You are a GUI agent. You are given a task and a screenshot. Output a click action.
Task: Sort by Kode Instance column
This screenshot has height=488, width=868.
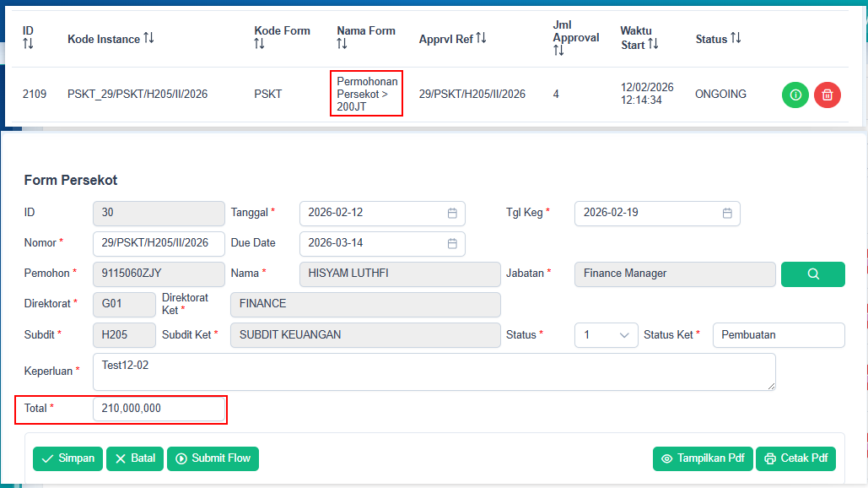[x=148, y=38]
